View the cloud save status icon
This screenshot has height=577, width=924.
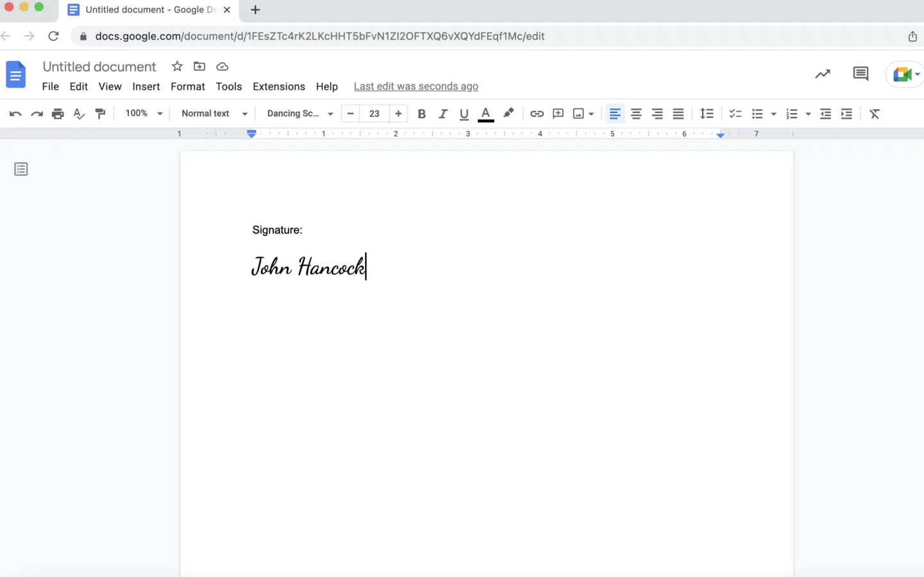pos(222,66)
